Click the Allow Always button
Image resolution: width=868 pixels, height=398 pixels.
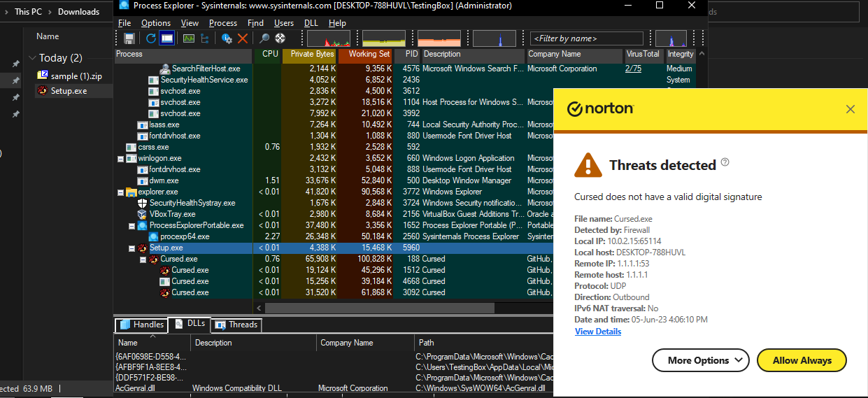pos(802,360)
